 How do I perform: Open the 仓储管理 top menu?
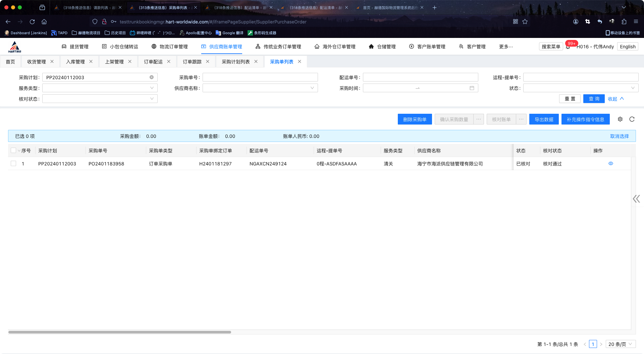[x=382, y=47]
